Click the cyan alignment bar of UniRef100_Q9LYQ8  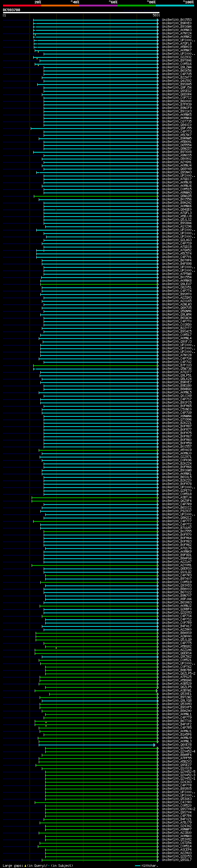coord(100,700)
